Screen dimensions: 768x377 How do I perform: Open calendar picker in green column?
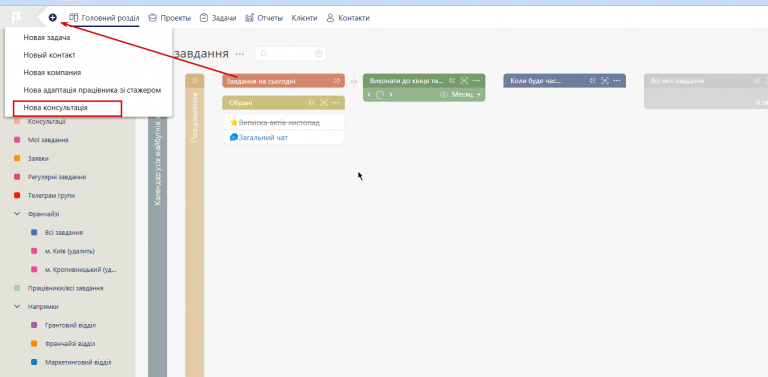380,94
